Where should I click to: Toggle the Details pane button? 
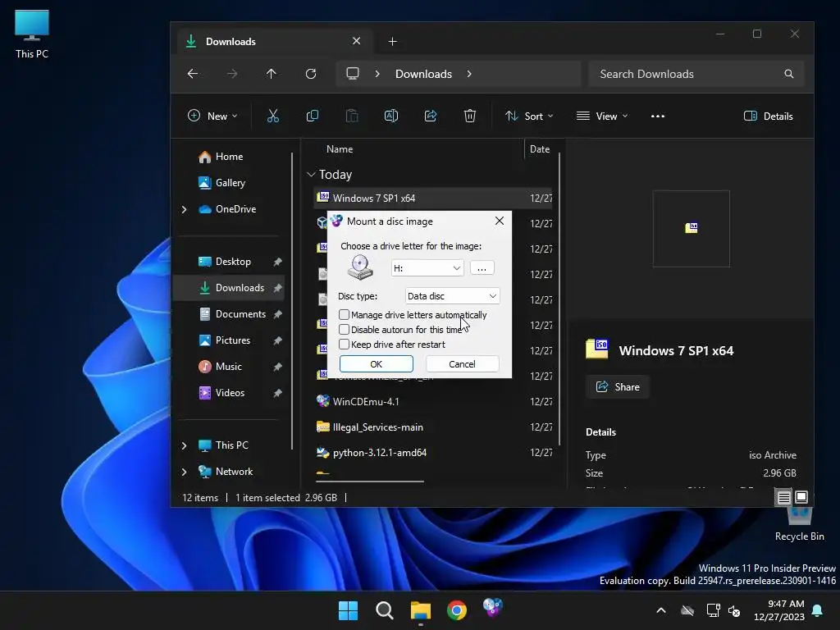(x=768, y=116)
